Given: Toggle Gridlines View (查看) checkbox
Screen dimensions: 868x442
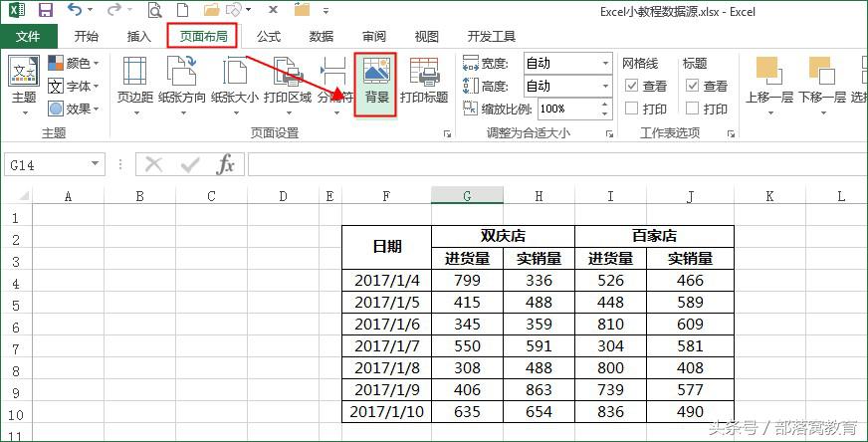Looking at the screenshot, I should (x=632, y=86).
